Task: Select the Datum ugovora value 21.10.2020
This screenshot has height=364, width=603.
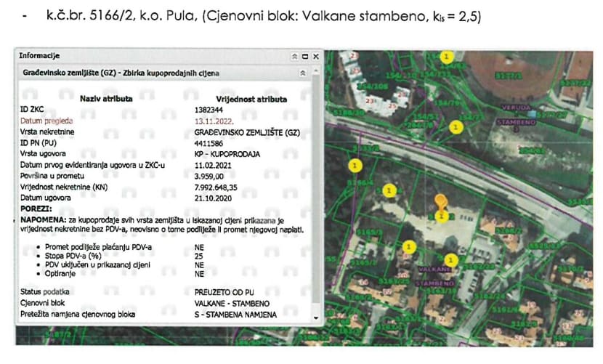Action: [x=213, y=198]
